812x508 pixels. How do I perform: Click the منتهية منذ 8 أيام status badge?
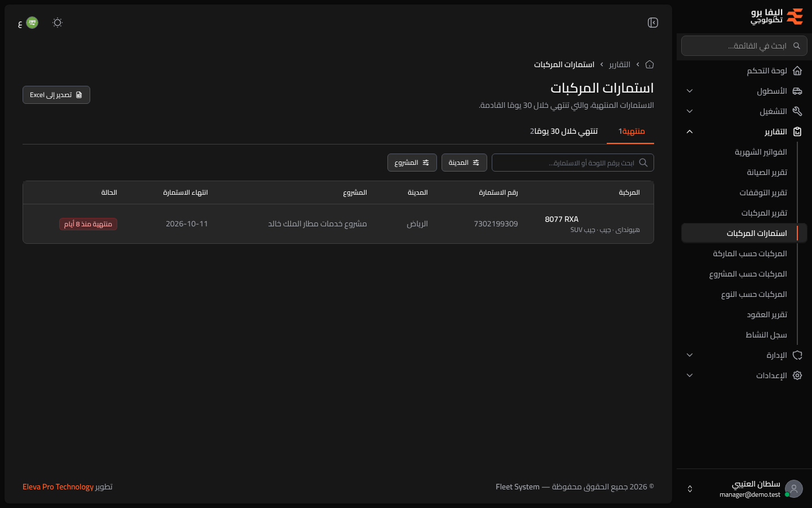pyautogui.click(x=88, y=224)
